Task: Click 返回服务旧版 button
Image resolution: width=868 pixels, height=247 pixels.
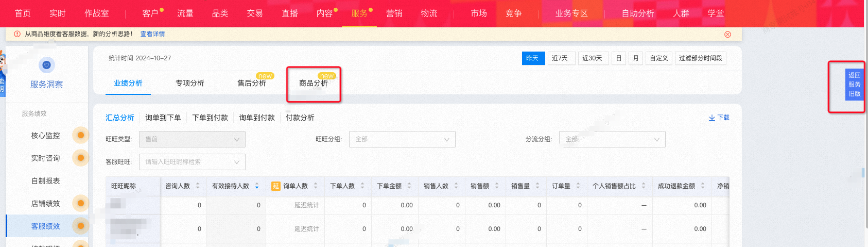Action: [x=855, y=85]
